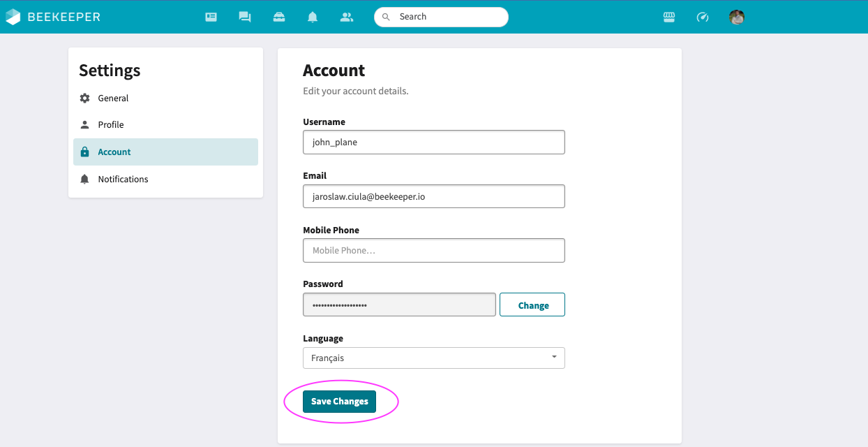Screen dimensions: 868x447
Task: Click the user avatar picture
Action: tap(737, 17)
